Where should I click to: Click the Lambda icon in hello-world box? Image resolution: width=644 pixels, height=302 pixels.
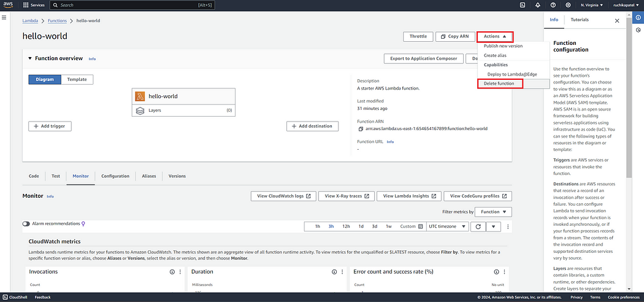click(x=140, y=96)
